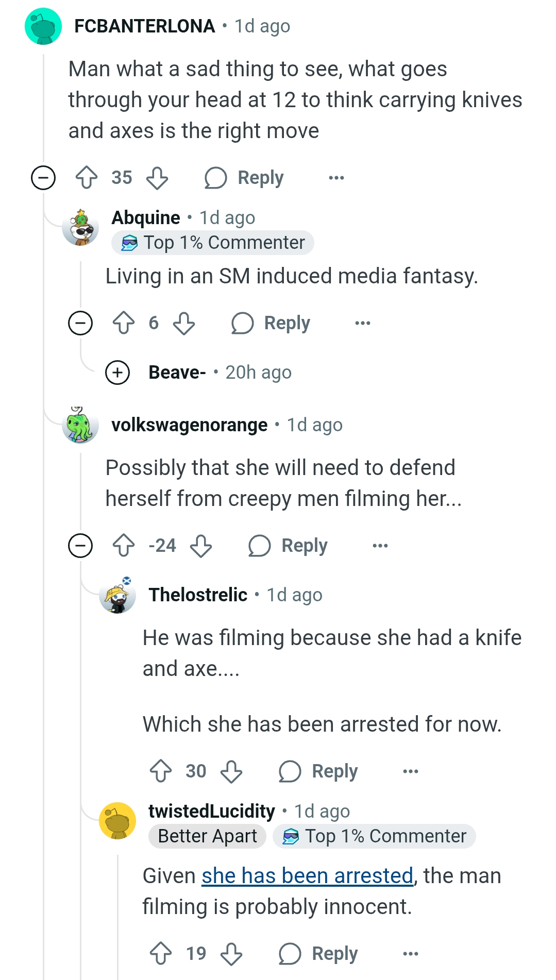This screenshot has width=556, height=980.
Task: Open the 'she has been arrested' link
Action: (307, 876)
